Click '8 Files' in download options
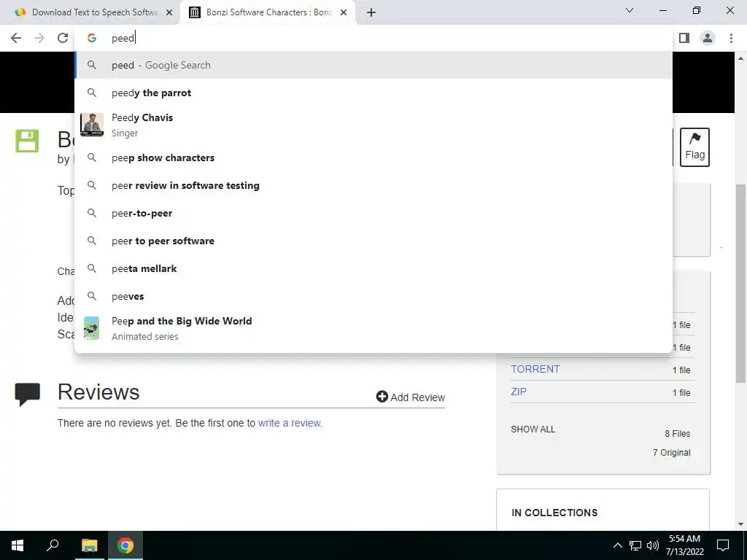747x560 pixels. pyautogui.click(x=678, y=433)
